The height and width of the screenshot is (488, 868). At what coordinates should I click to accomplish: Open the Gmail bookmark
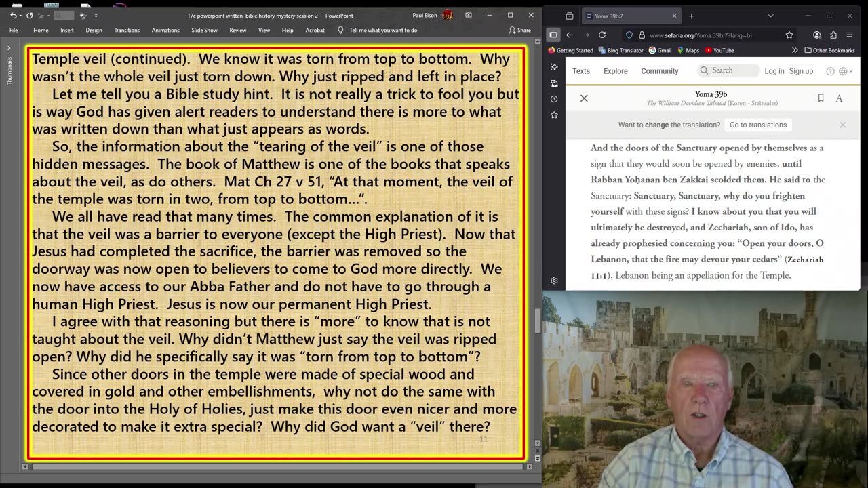pyautogui.click(x=660, y=50)
